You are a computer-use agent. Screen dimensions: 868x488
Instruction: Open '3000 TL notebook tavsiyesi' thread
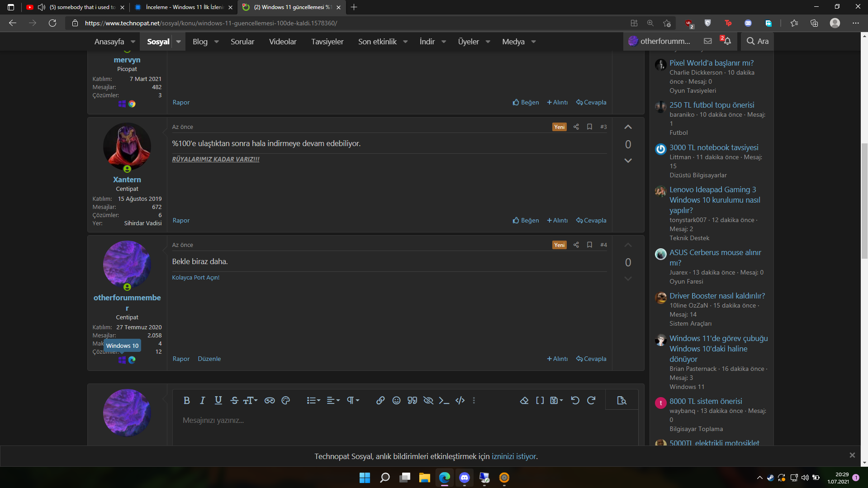click(x=714, y=147)
